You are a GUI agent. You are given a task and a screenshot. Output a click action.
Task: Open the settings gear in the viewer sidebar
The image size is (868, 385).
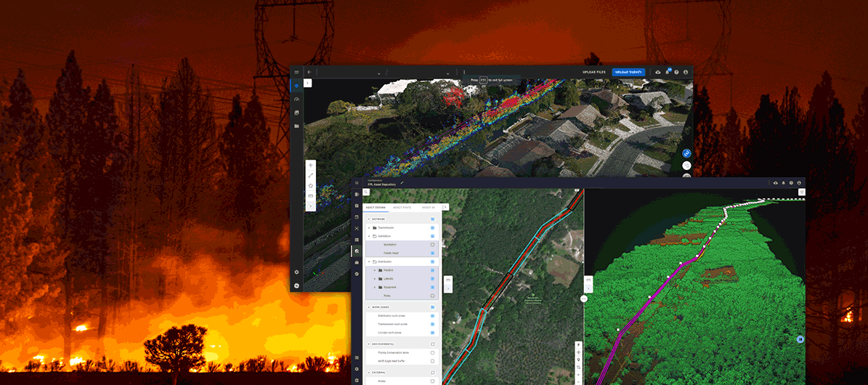tap(296, 272)
